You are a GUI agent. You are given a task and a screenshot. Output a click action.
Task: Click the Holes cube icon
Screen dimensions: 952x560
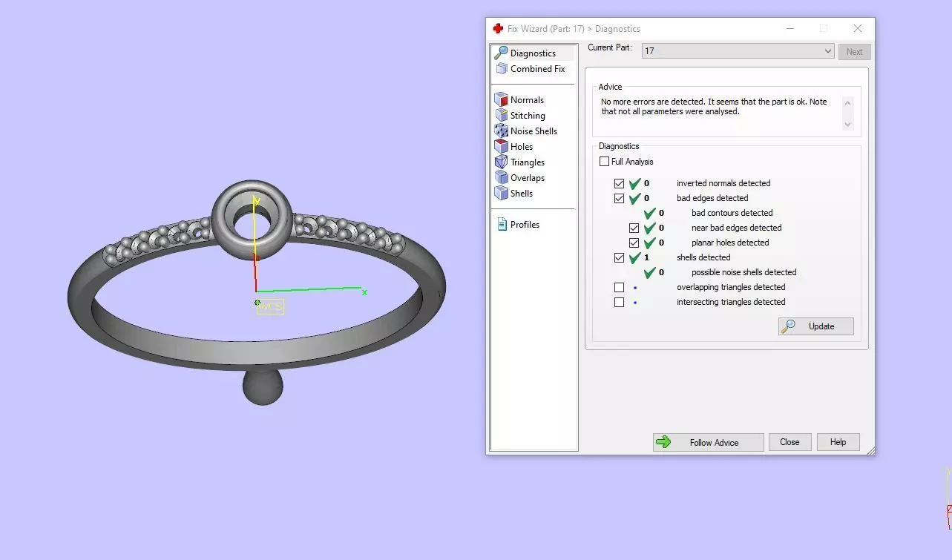click(501, 147)
